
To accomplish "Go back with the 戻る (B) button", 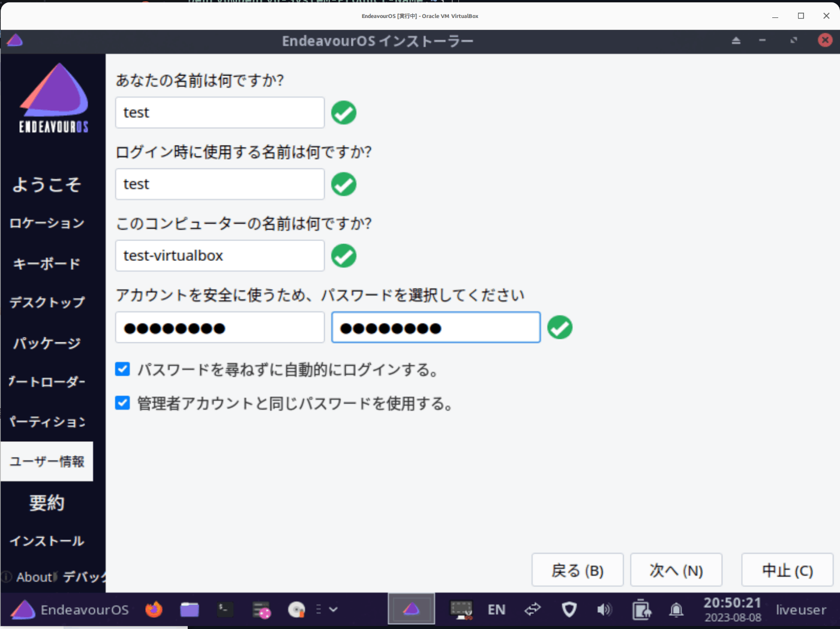I will (x=577, y=570).
